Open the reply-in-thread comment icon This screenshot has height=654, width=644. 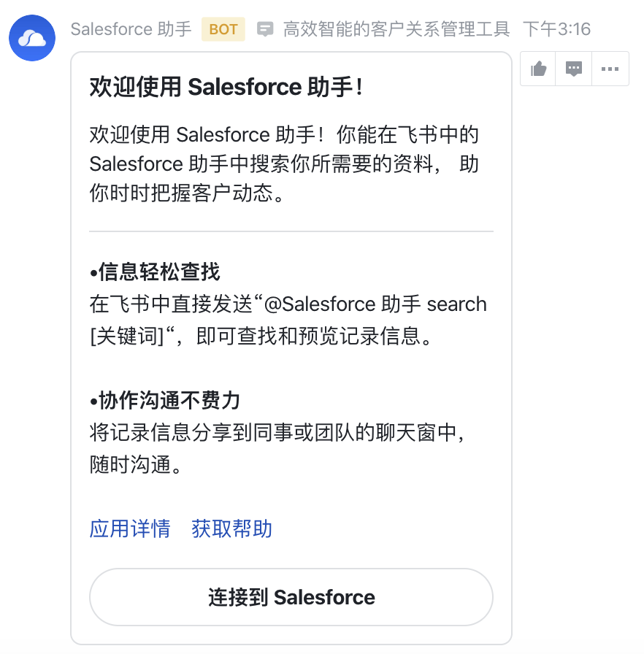tap(573, 69)
